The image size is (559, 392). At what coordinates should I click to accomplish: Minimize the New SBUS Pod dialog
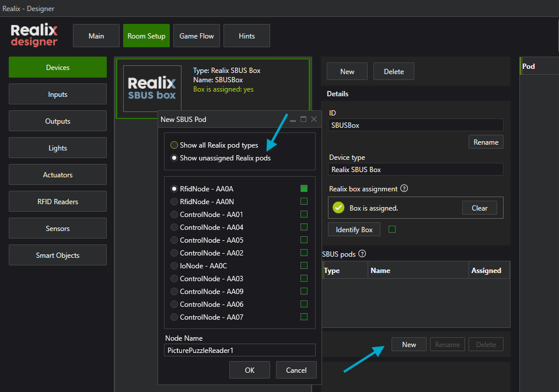[x=293, y=120]
